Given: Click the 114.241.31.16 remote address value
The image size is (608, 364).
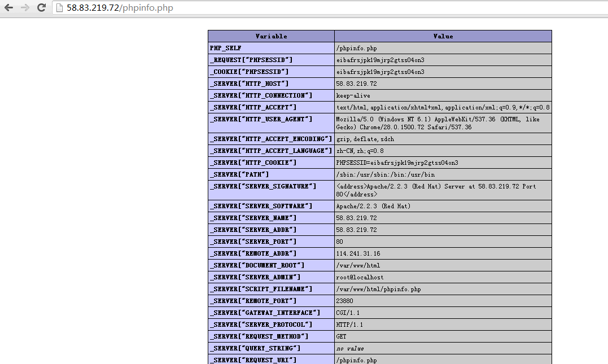Looking at the screenshot, I should (x=358, y=253).
